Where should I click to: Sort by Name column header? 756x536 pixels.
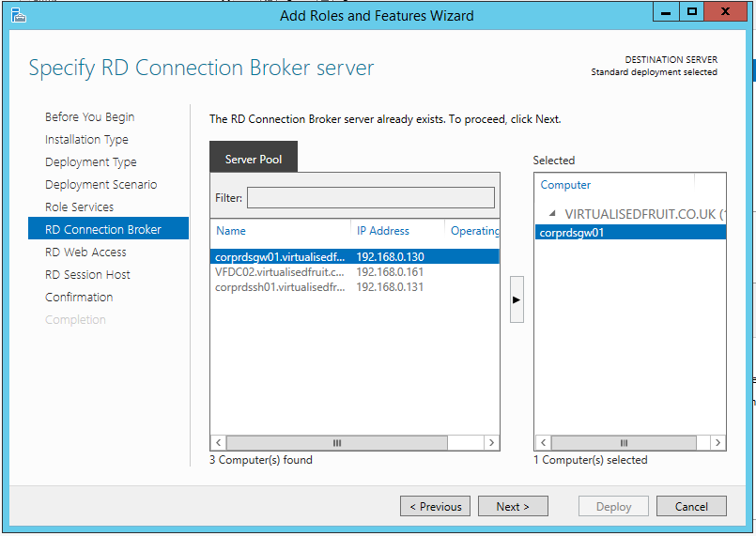(x=231, y=231)
